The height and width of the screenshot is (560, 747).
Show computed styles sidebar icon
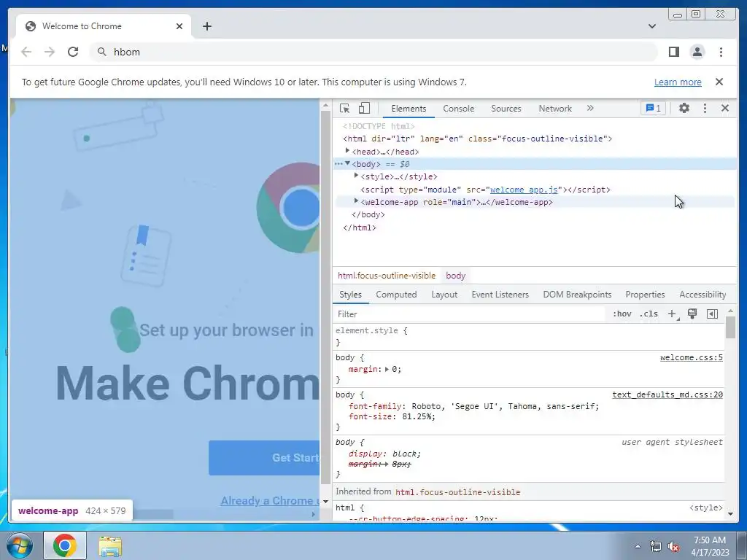[712, 314]
